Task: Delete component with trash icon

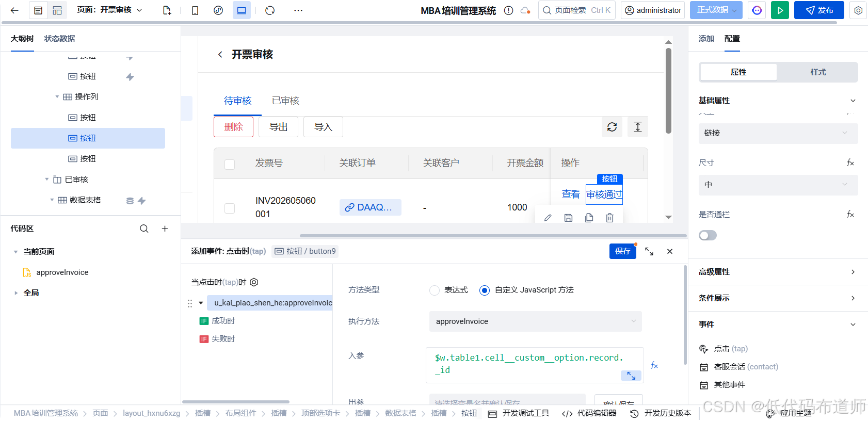Action: click(x=609, y=218)
